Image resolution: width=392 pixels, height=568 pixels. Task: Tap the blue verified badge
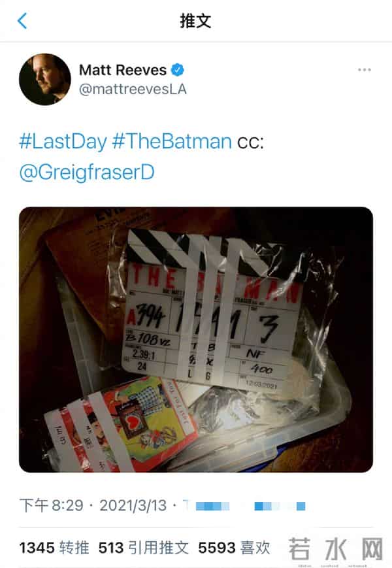(x=177, y=69)
